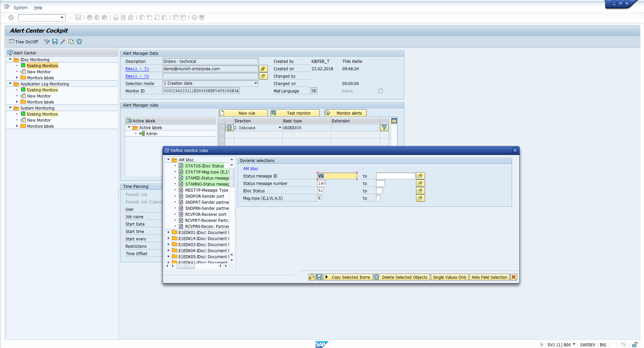Click the Email - To link
644x348 pixels.
click(137, 69)
